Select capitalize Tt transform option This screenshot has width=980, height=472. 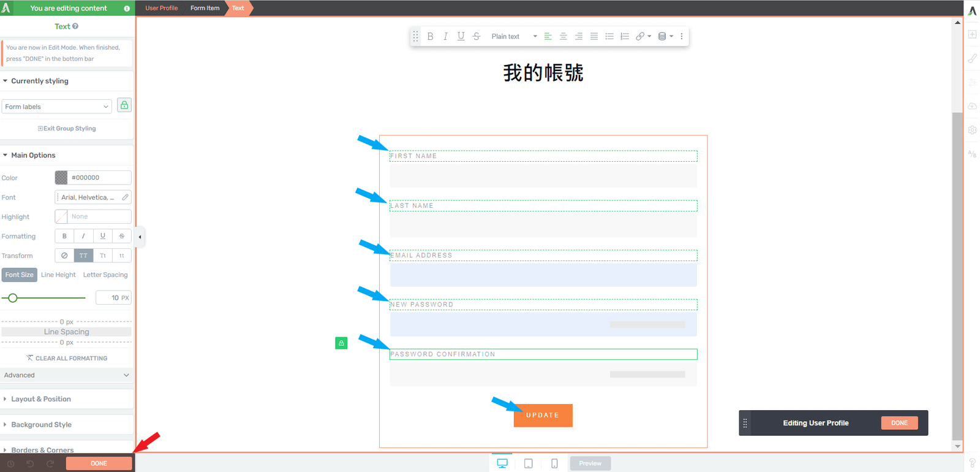click(103, 256)
